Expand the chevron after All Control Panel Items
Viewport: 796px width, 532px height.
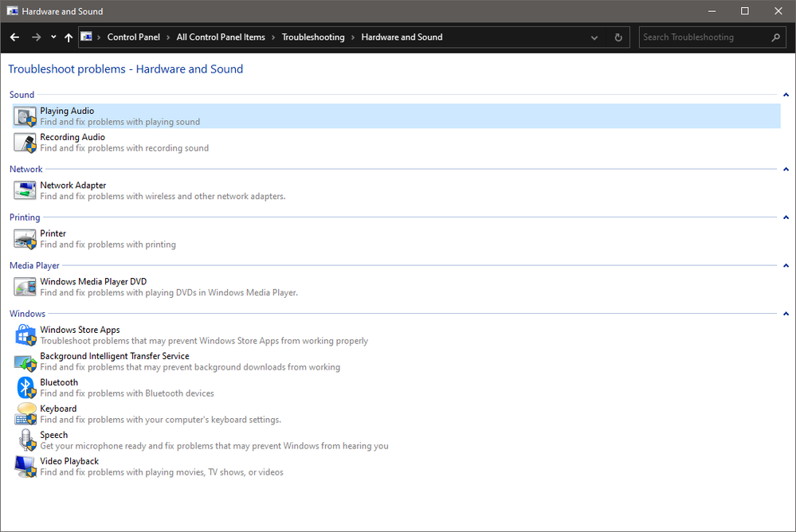pyautogui.click(x=273, y=37)
